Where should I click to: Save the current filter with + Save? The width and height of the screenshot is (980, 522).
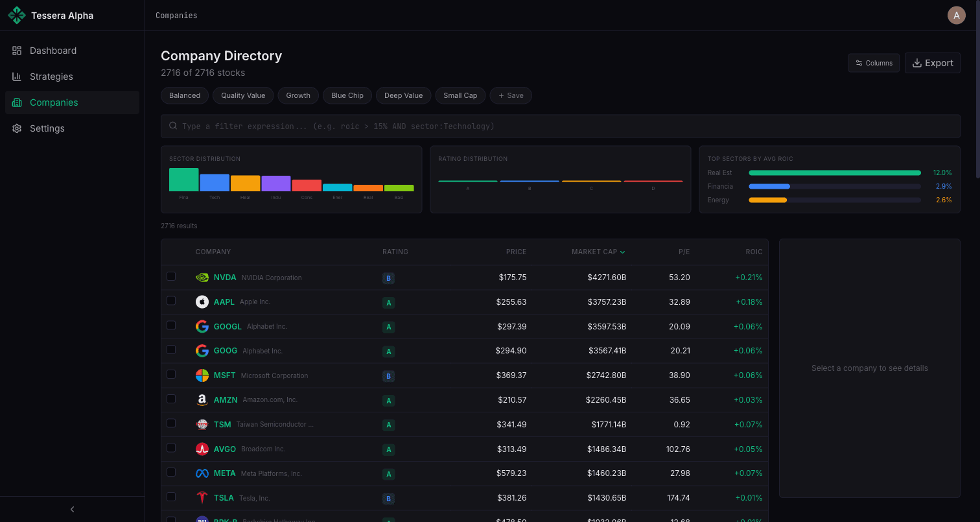pos(510,95)
